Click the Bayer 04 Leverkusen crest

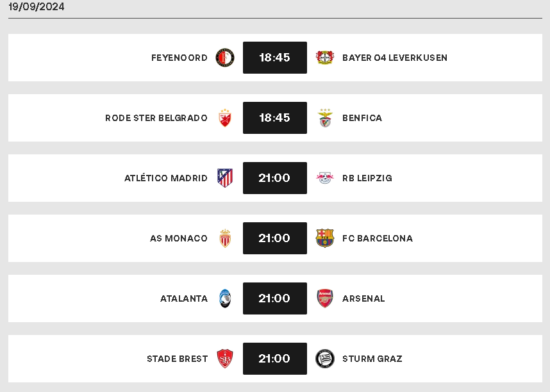pyautogui.click(x=325, y=58)
